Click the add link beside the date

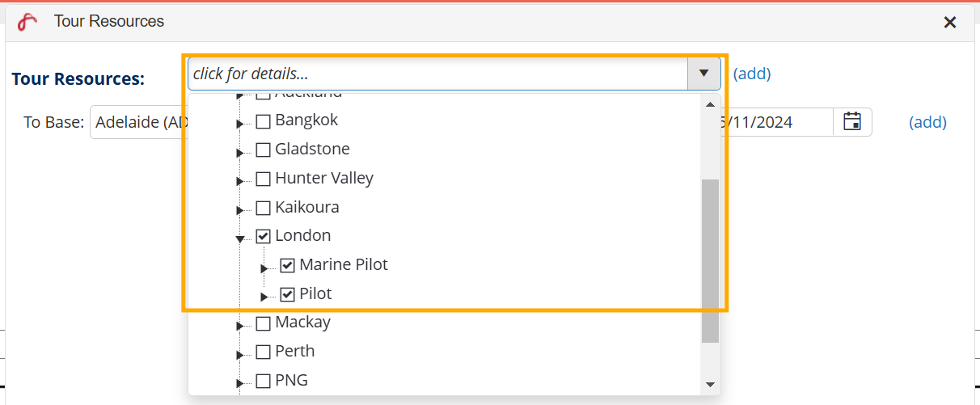(927, 122)
